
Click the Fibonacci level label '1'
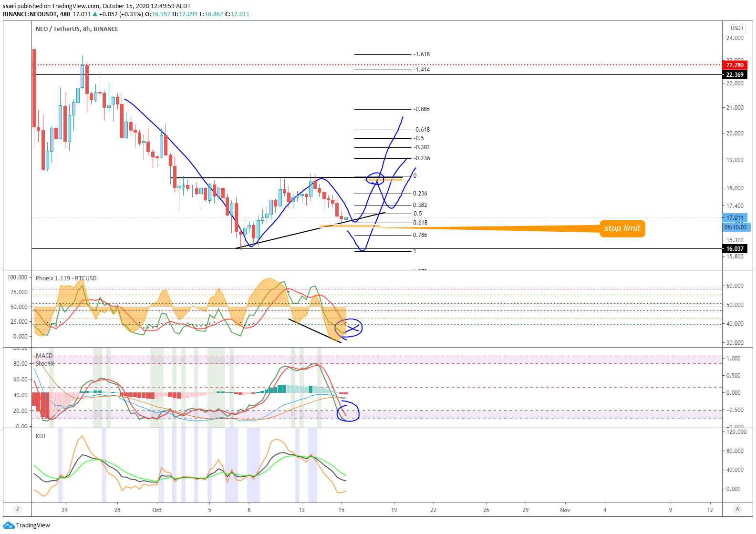[x=414, y=251]
